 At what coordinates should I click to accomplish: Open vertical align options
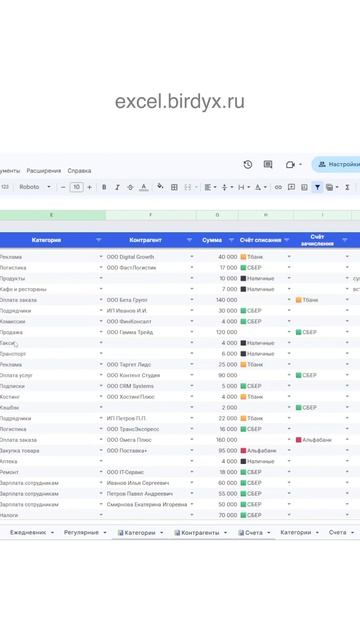[x=227, y=187]
